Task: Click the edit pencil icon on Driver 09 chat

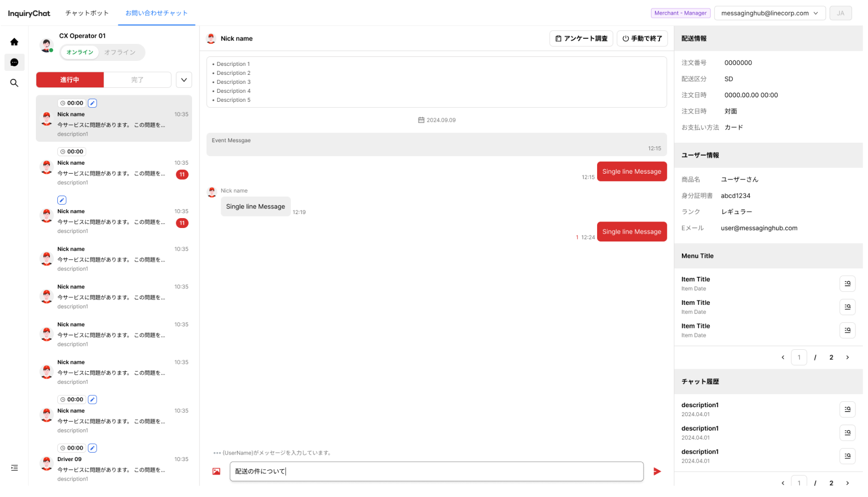Action: pyautogui.click(x=92, y=448)
